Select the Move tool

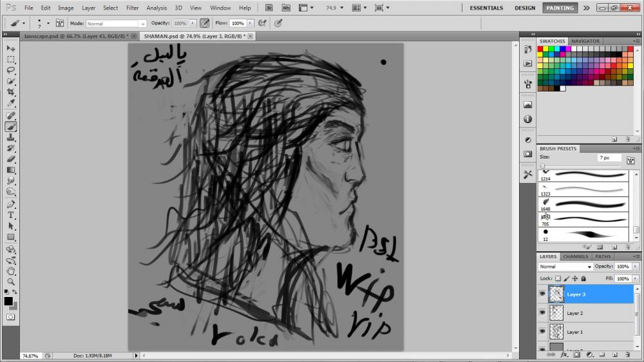tap(11, 48)
